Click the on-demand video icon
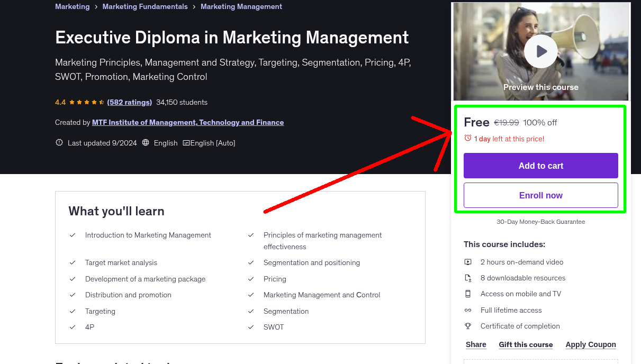The width and height of the screenshot is (641, 364). coord(468,262)
